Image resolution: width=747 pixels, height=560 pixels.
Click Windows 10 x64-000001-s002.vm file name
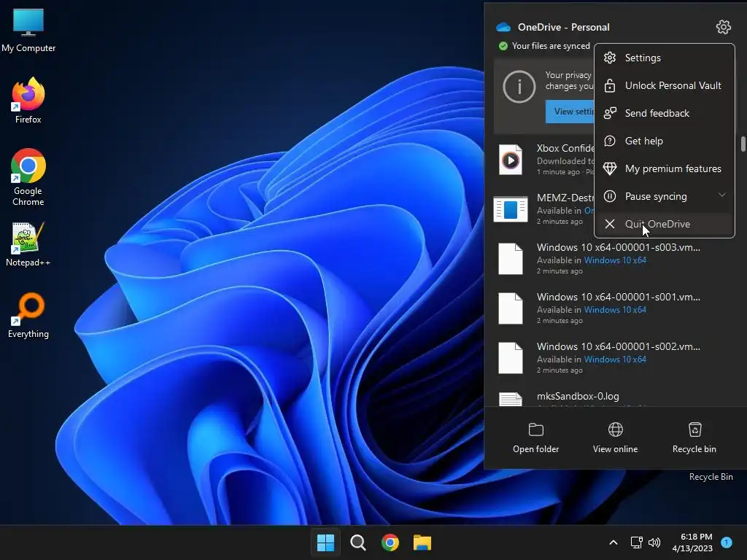619,346
